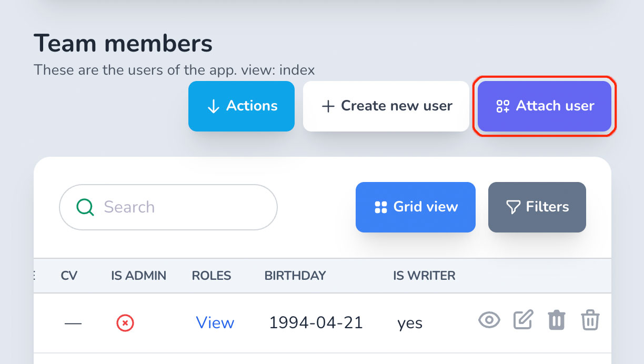This screenshot has width=644, height=364.
Task: Open the Filters panel
Action: tap(537, 207)
